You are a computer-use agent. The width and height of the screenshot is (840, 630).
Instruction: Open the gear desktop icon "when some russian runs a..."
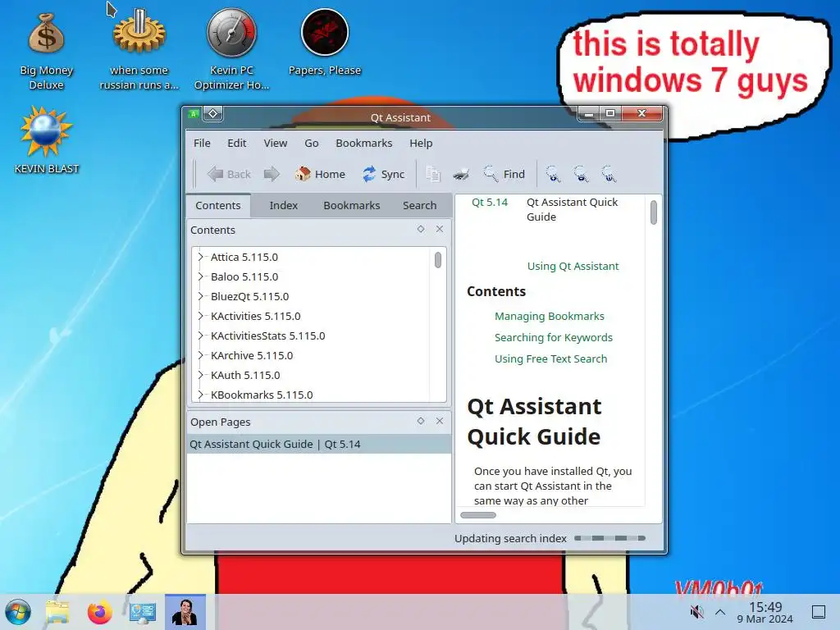pos(139,51)
